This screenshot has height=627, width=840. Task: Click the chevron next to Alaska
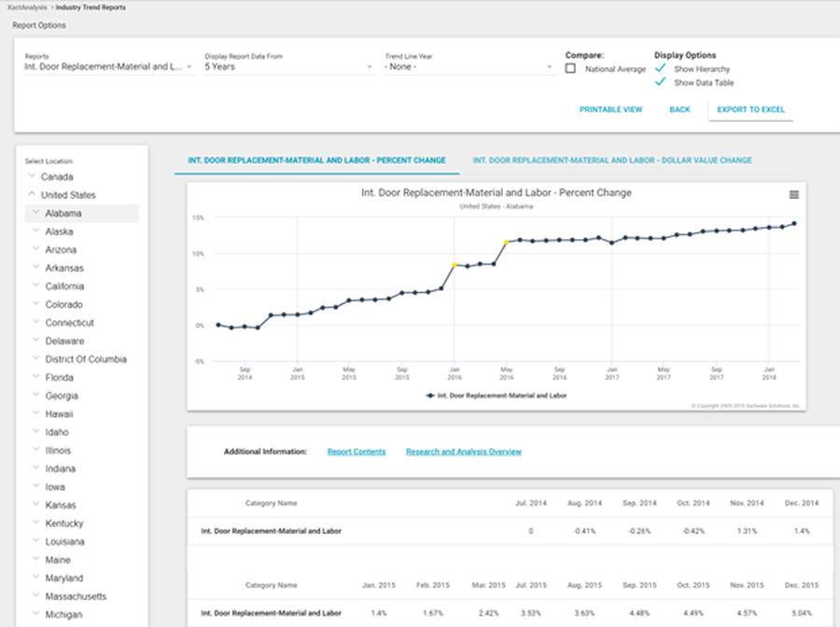click(36, 231)
